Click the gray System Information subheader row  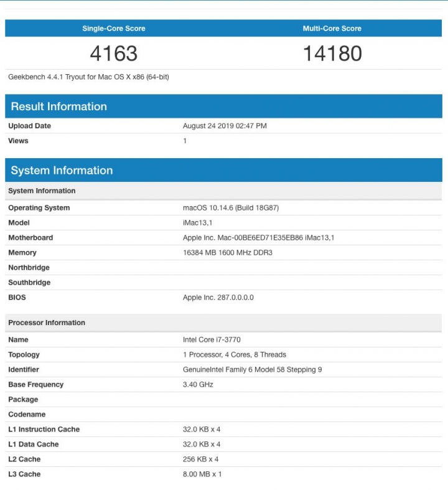tap(223, 191)
